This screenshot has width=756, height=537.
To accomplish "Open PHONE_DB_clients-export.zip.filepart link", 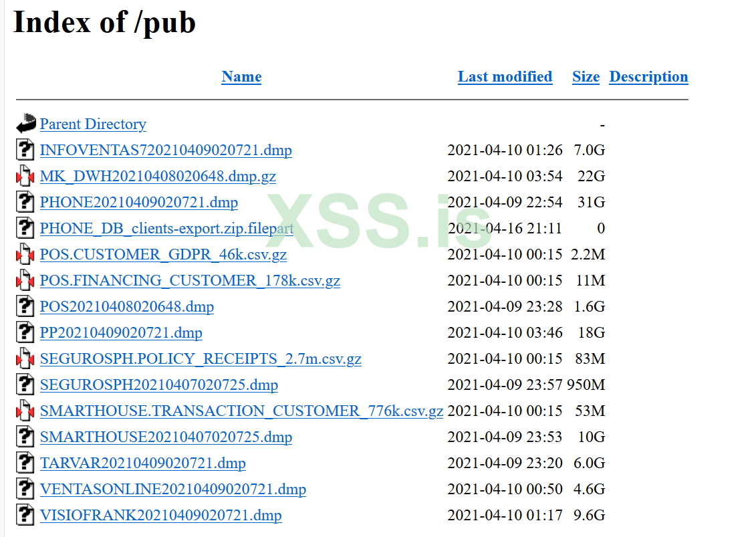I will pos(166,228).
